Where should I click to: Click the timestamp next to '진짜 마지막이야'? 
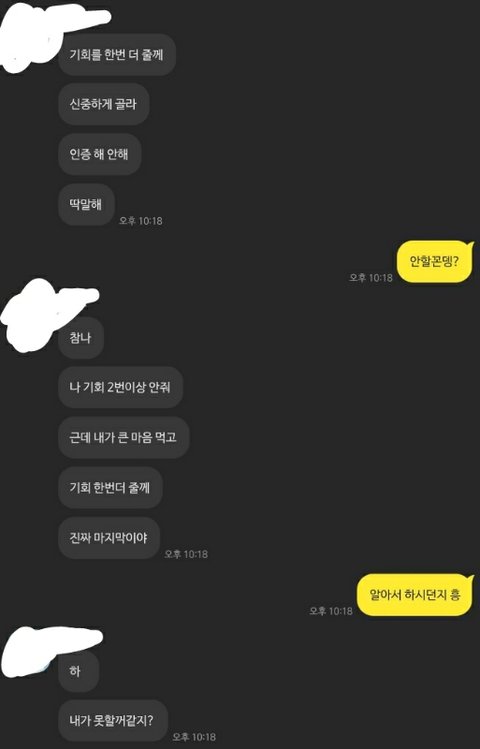(186, 554)
